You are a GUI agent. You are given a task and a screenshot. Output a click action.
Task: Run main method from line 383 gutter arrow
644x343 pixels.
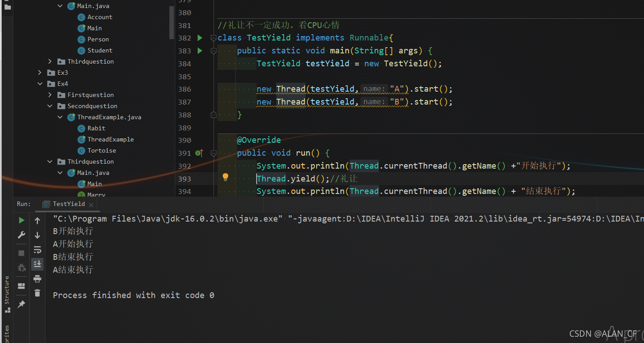[x=200, y=51]
